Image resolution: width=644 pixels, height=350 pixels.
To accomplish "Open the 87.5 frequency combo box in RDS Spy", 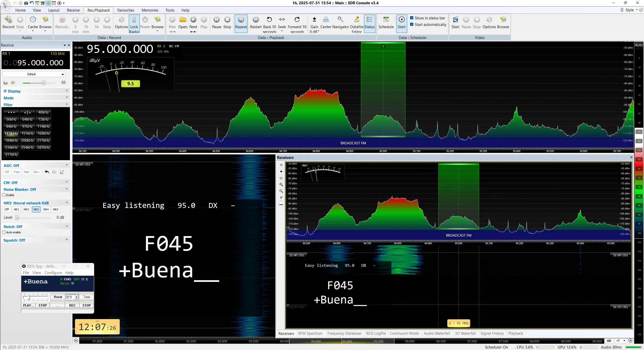I will [72, 297].
